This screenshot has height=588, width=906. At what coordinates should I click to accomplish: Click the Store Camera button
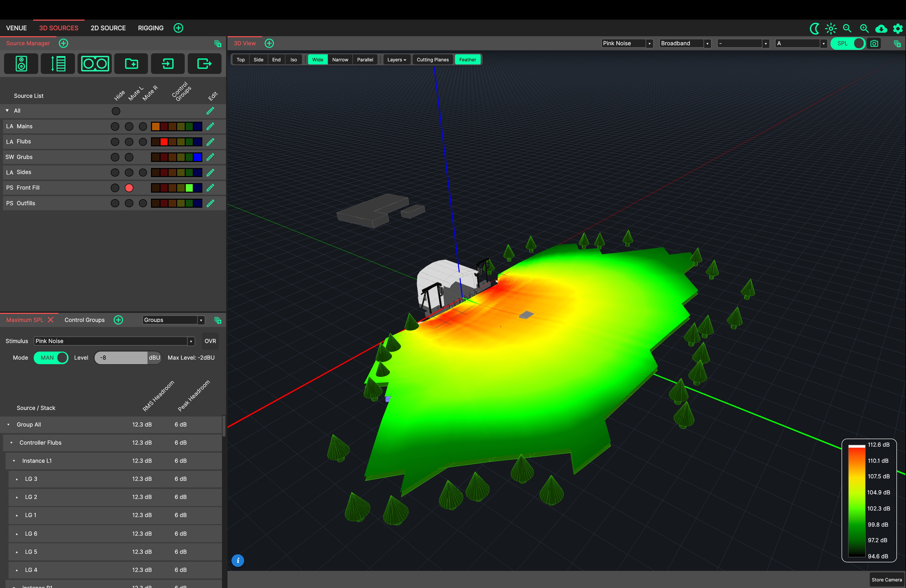click(887, 580)
